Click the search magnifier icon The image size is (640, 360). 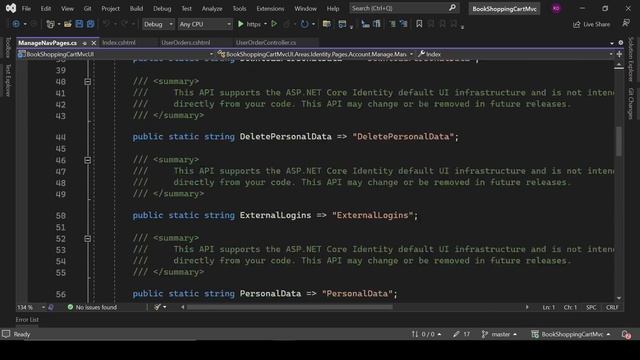click(x=452, y=8)
